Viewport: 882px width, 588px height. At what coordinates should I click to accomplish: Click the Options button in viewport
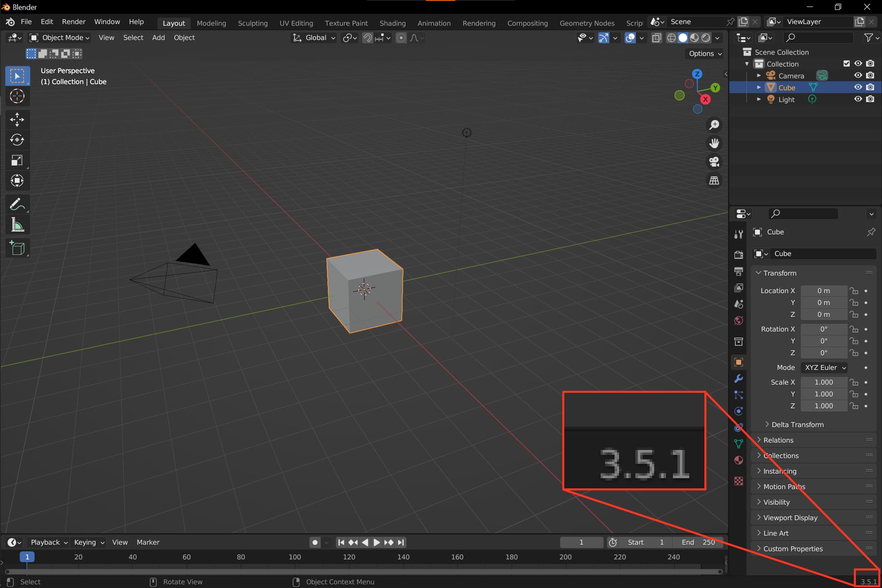(705, 54)
